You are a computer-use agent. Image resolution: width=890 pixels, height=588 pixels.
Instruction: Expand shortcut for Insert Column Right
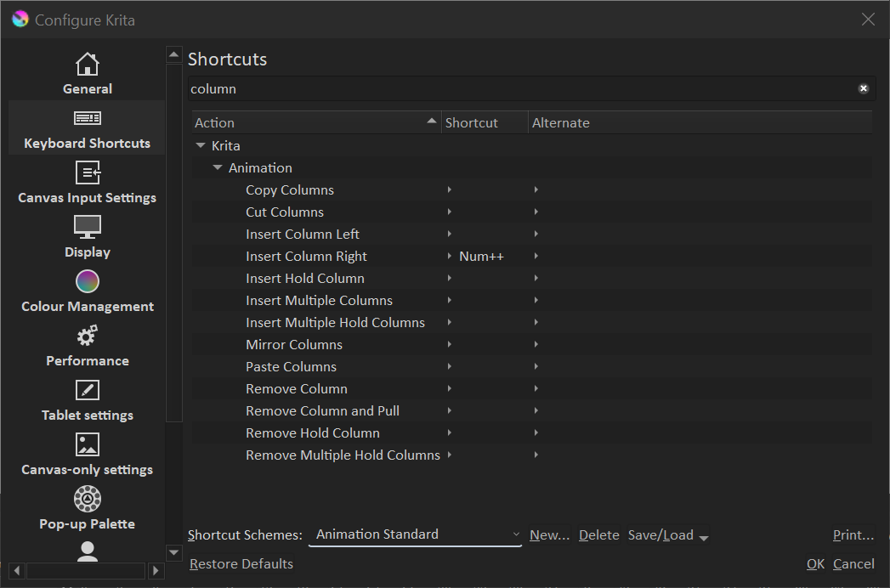[x=450, y=257]
